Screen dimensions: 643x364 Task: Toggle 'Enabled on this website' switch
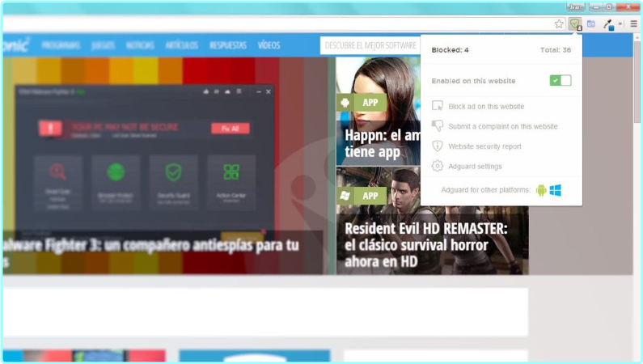coord(561,81)
